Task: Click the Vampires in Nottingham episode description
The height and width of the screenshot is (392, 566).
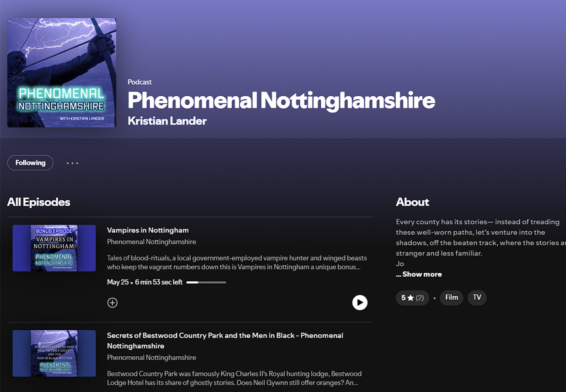Action: tap(237, 263)
